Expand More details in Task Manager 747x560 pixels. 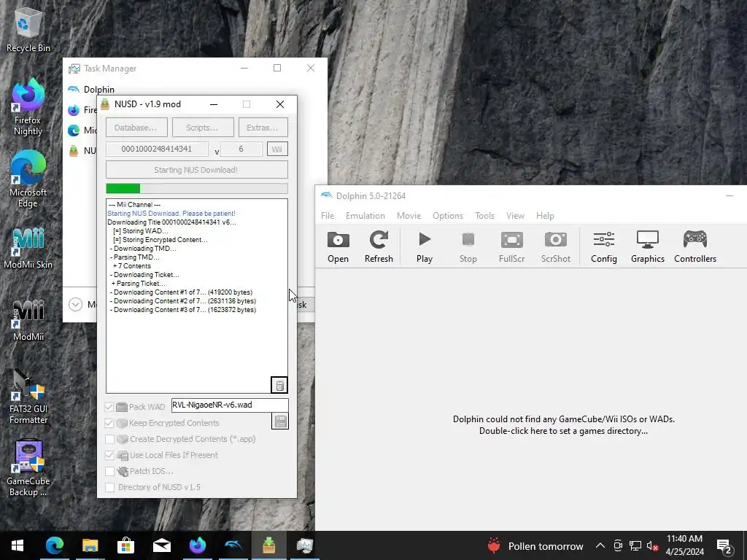(75, 304)
